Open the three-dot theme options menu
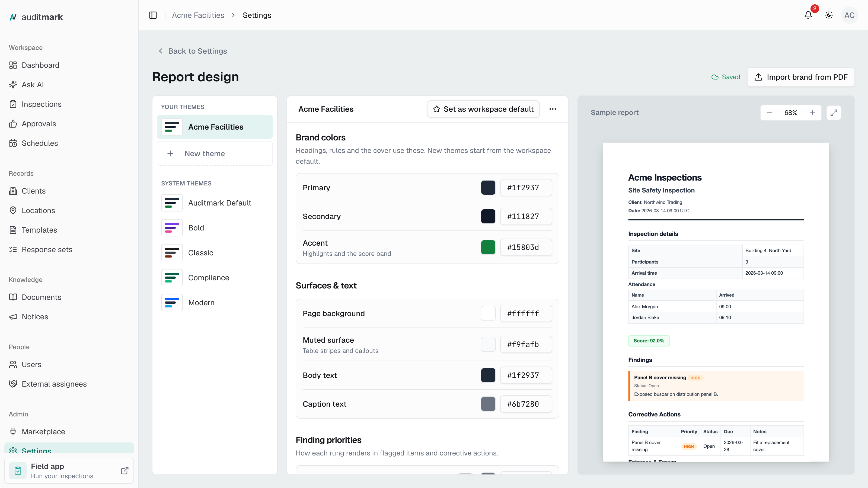This screenshot has height=488, width=868. click(x=553, y=109)
